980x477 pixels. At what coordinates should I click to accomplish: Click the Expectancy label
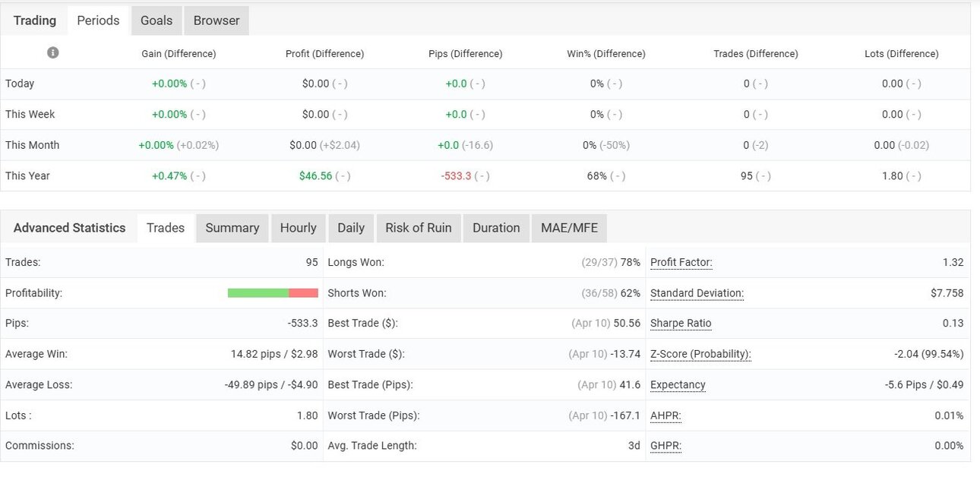(678, 384)
